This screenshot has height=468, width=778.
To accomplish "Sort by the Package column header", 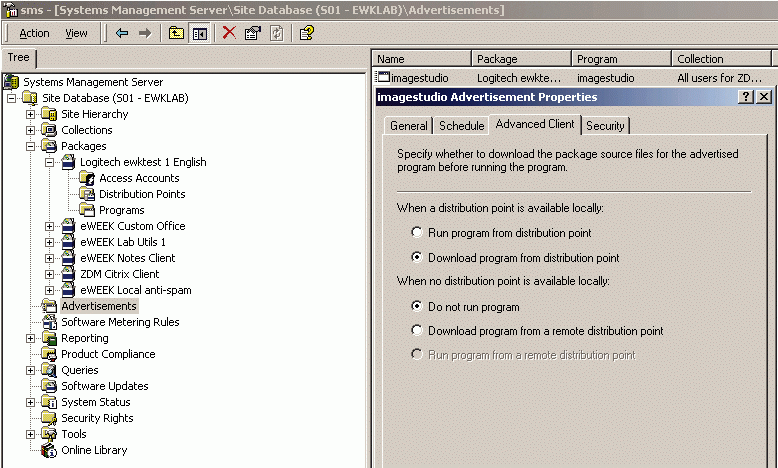I will 521,59.
